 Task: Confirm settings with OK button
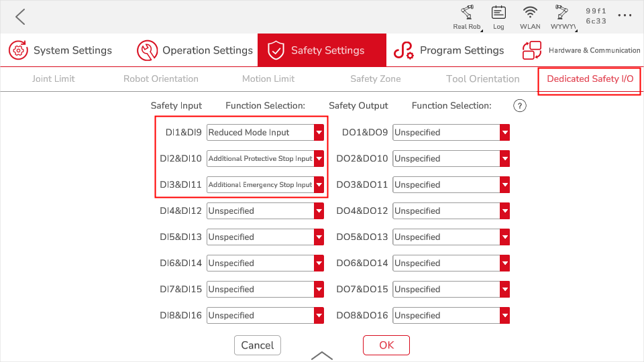click(386, 345)
